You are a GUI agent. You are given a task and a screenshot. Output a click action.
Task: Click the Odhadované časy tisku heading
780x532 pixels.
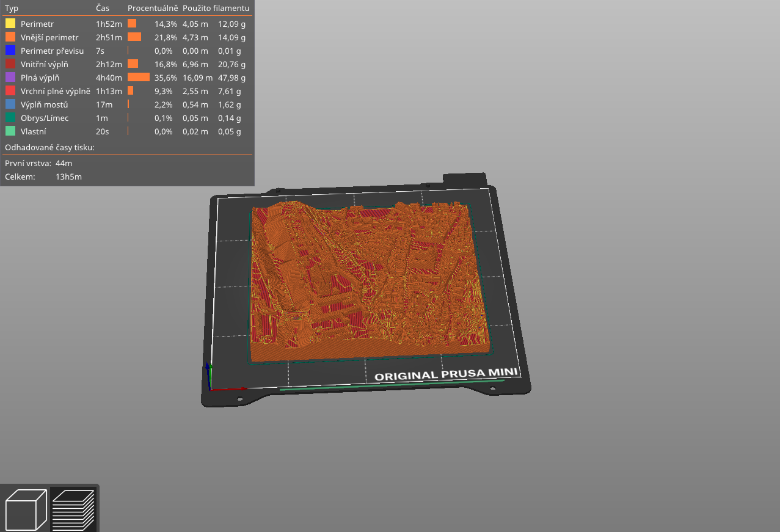pyautogui.click(x=49, y=147)
